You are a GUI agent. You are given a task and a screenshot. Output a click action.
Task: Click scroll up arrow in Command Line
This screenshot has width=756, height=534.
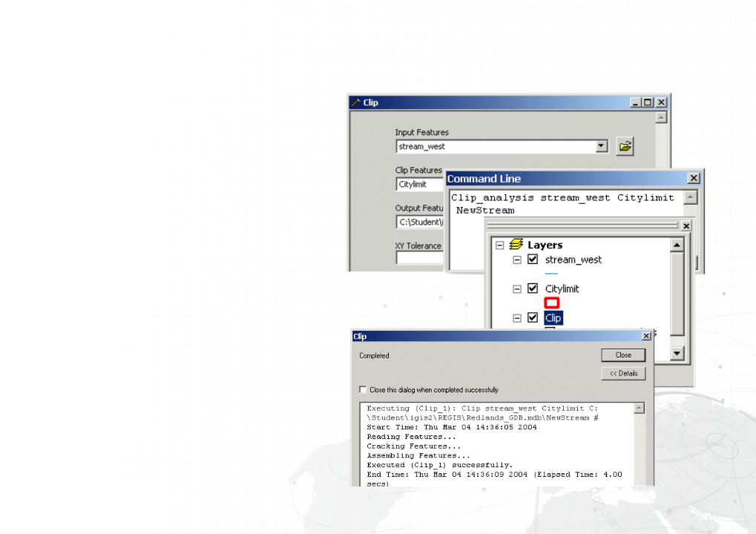[x=691, y=197]
